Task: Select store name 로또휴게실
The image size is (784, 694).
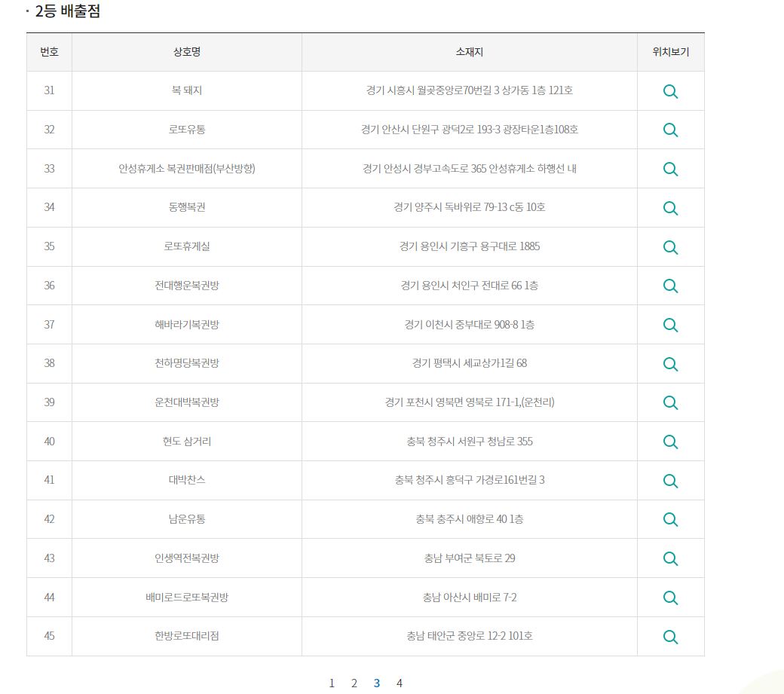Action: coord(187,246)
